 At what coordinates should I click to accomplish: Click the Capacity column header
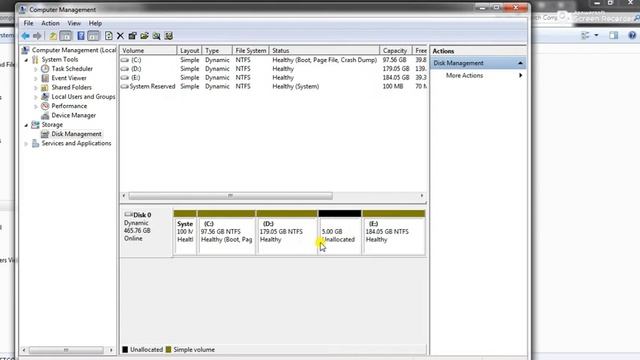pyautogui.click(x=396, y=51)
